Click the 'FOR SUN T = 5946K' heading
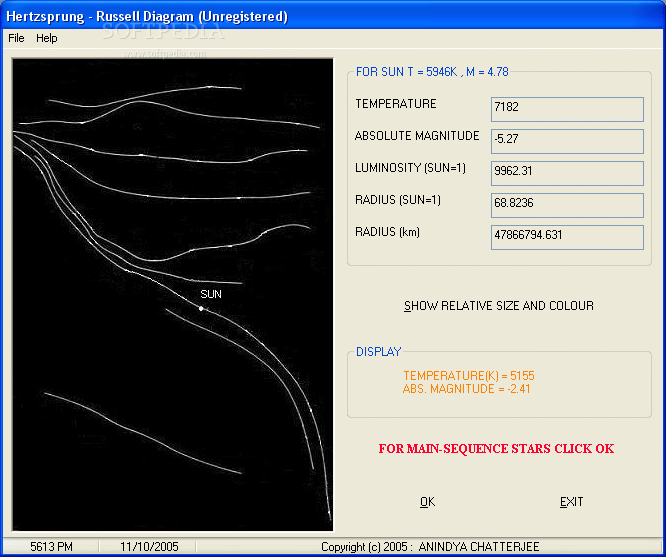 (432, 72)
